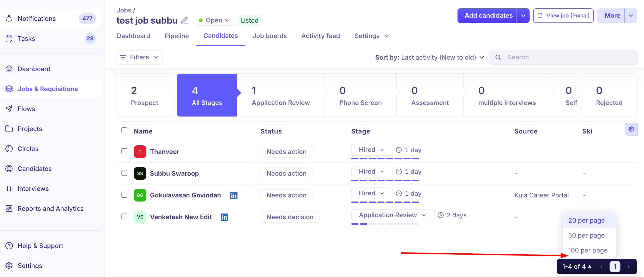
Task: Open Venkatesh New Edit's LinkedIn icon
Action: pyautogui.click(x=225, y=217)
